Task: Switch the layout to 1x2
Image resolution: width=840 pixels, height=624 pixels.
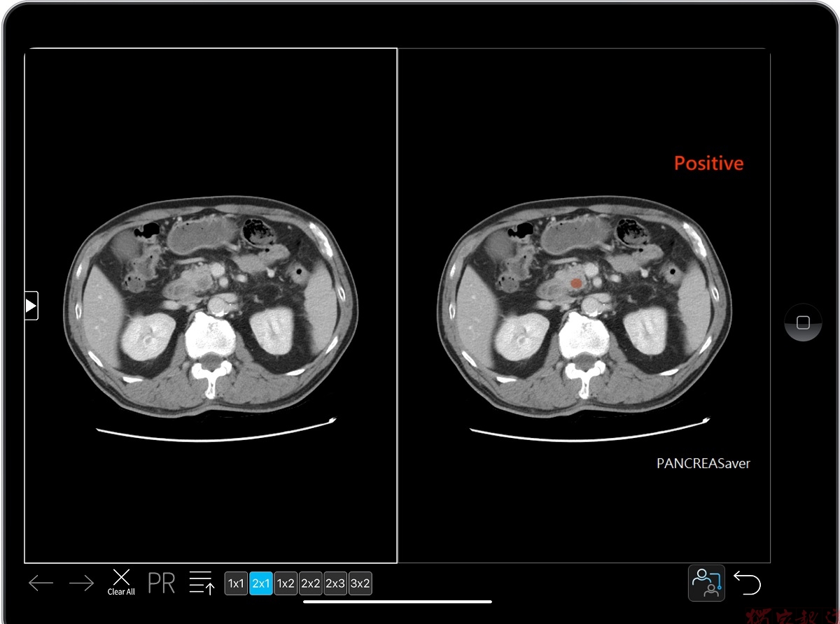Action: pos(286,583)
